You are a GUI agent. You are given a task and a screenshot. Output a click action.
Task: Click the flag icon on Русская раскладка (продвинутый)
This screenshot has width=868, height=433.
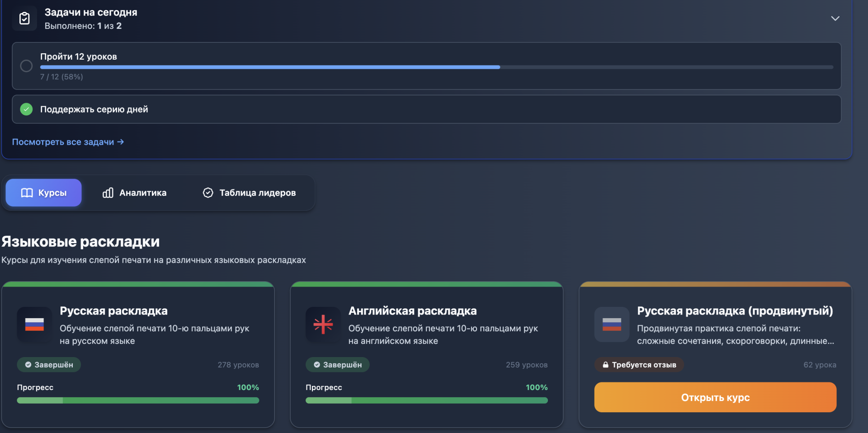coord(611,325)
